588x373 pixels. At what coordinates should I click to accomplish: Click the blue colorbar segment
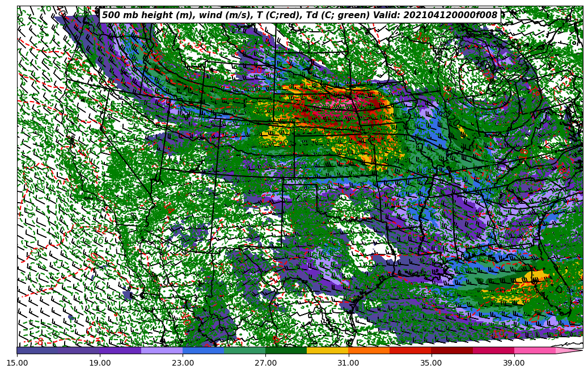coord(203,350)
